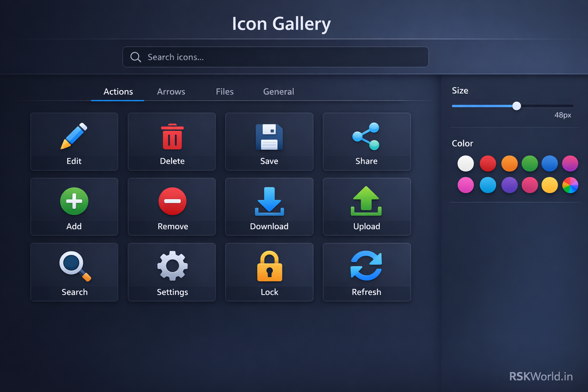Screen dimensions: 588x392
Task: Click the RSKWorld.in link
Action: click(540, 376)
